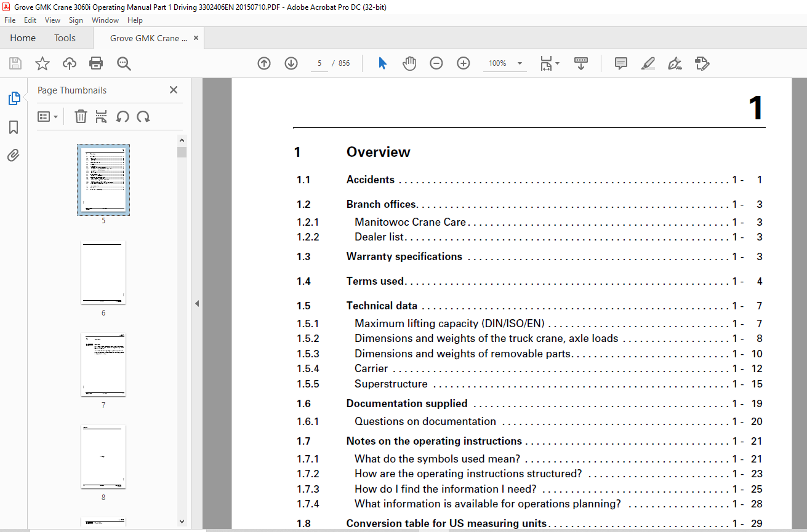Select the highlight text tool

[x=648, y=63]
